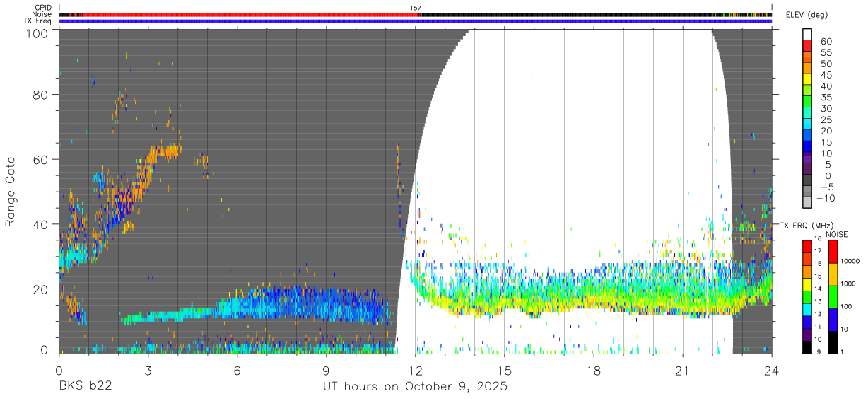
Task: Click the green segment of NOISE colorbar
Action: click(x=833, y=296)
